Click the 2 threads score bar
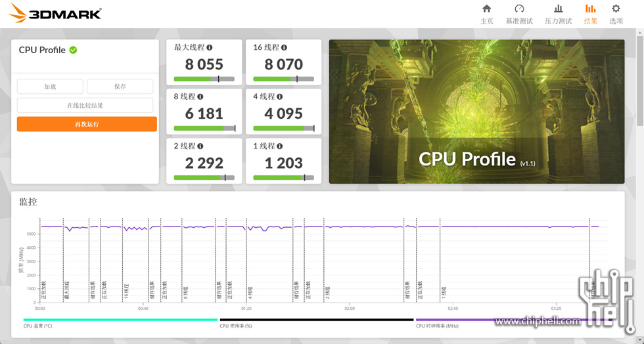 204,178
